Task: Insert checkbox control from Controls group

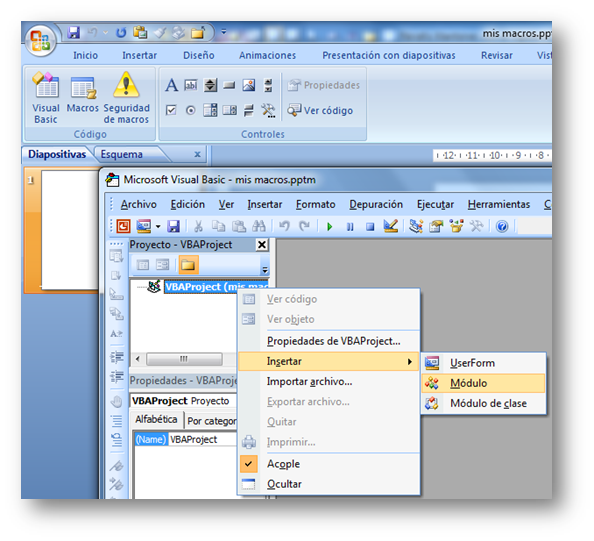Action: click(171, 110)
